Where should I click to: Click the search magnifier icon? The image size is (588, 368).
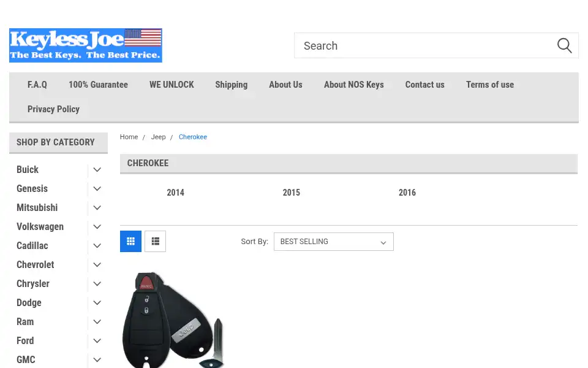564,46
